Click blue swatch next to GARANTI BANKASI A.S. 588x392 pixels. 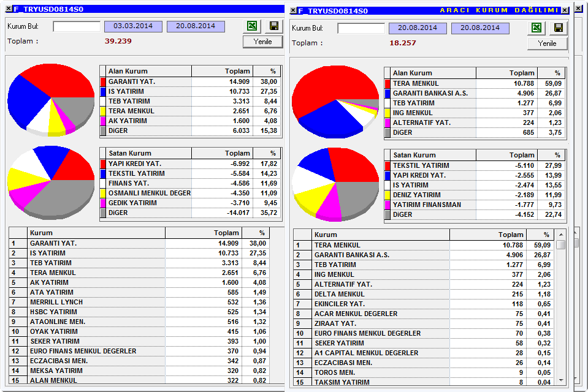388,93
